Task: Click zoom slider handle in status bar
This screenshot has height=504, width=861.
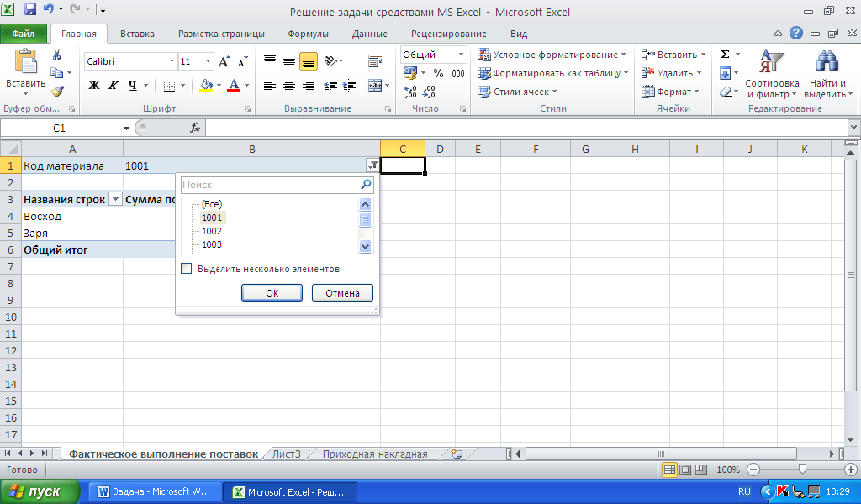Action: (x=802, y=470)
